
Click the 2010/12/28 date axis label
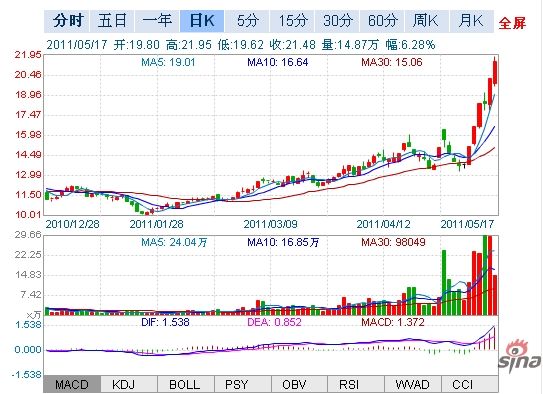click(x=72, y=224)
